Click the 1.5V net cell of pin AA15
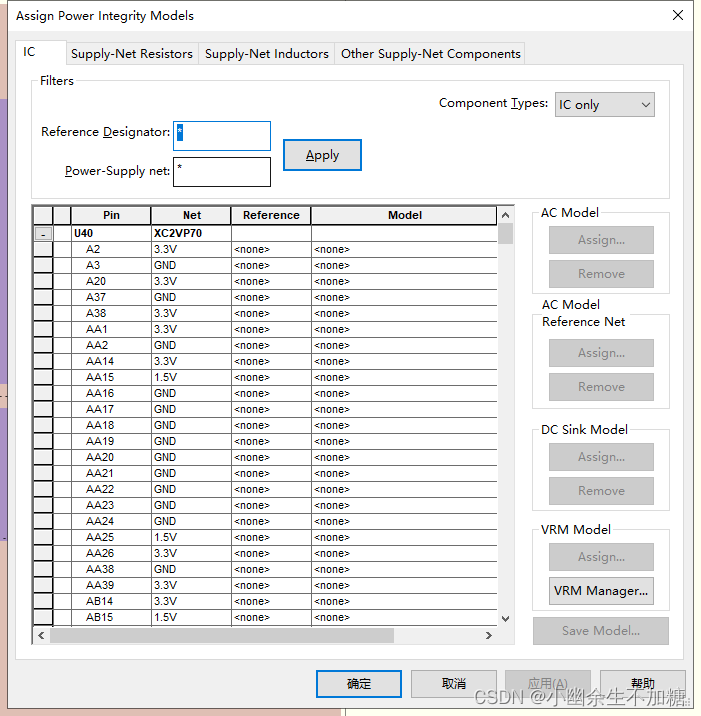Screen dimensions: 701x716 (x=191, y=377)
